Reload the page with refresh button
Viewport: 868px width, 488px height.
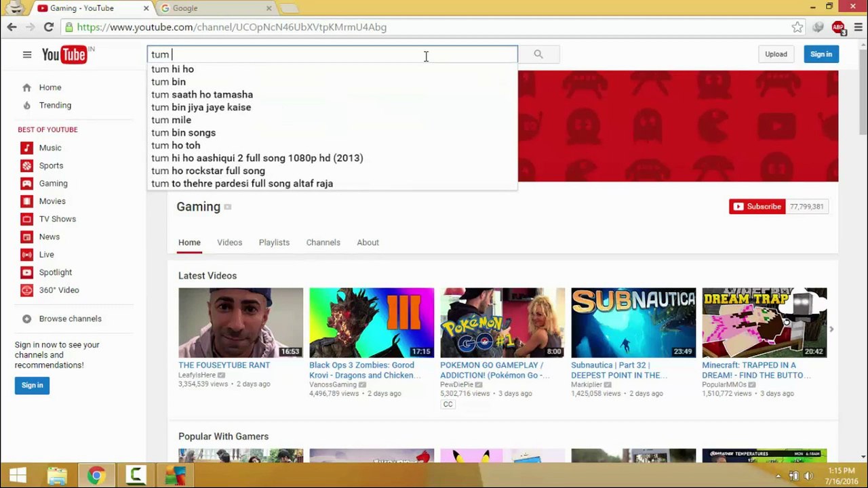coord(49,27)
